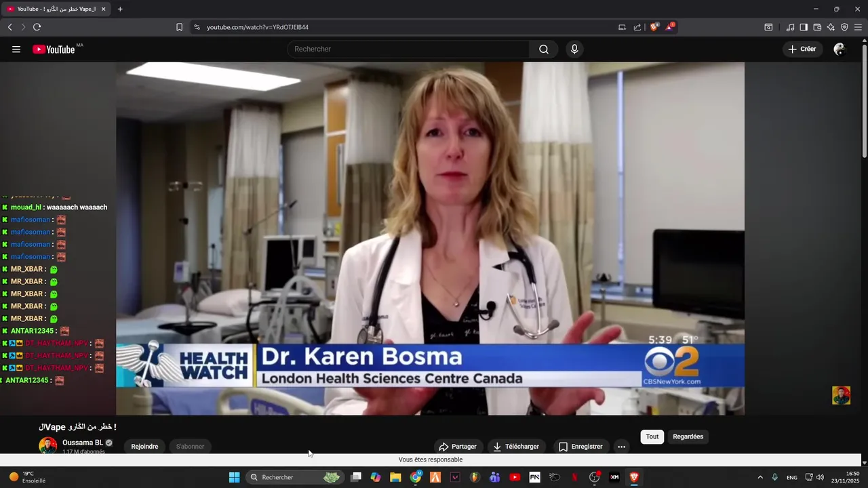The height and width of the screenshot is (488, 868).
Task: Open the YouTube guide hamburger menu
Action: 16,49
